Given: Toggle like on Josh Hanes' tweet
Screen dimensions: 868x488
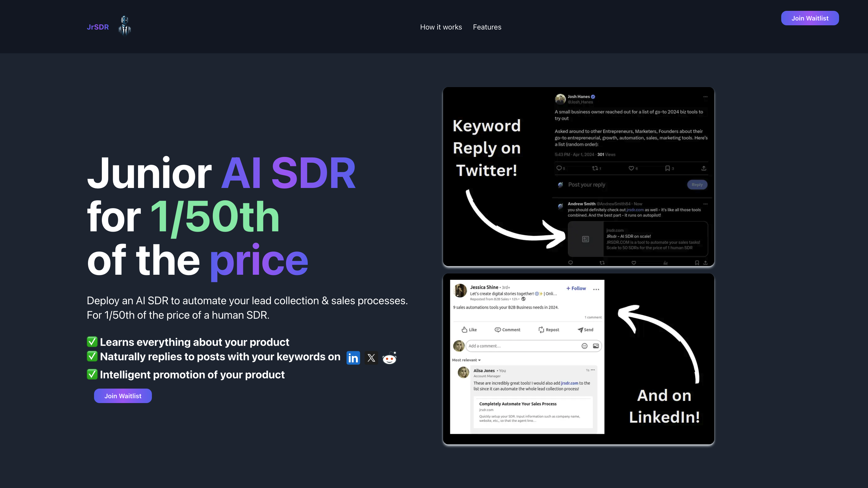Looking at the screenshot, I should 631,168.
